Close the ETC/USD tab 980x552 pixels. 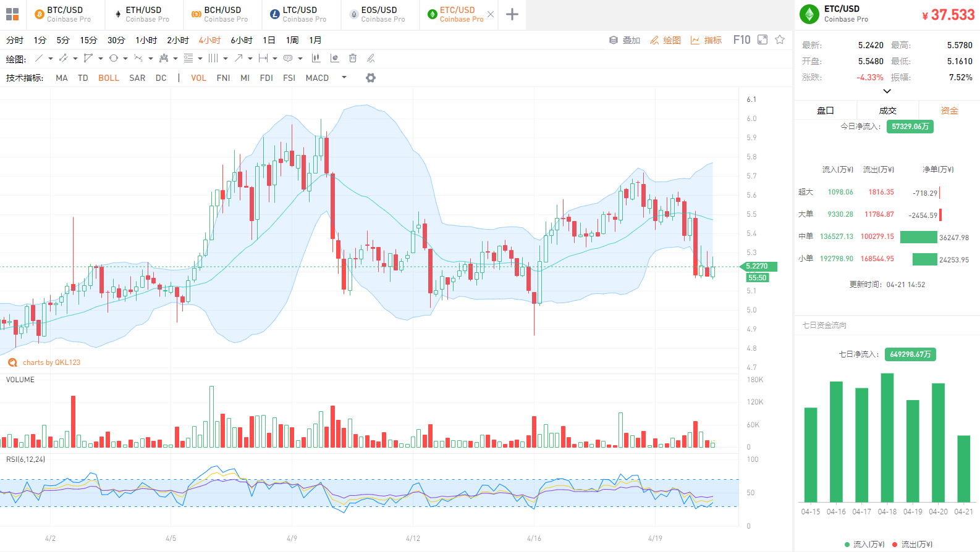491,14
